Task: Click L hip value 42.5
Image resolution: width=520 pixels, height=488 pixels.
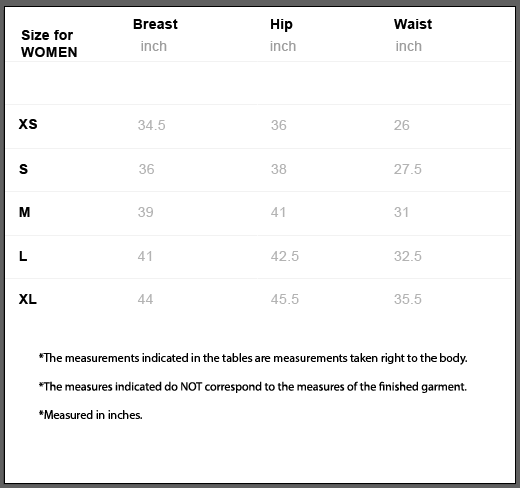Action: 285,256
